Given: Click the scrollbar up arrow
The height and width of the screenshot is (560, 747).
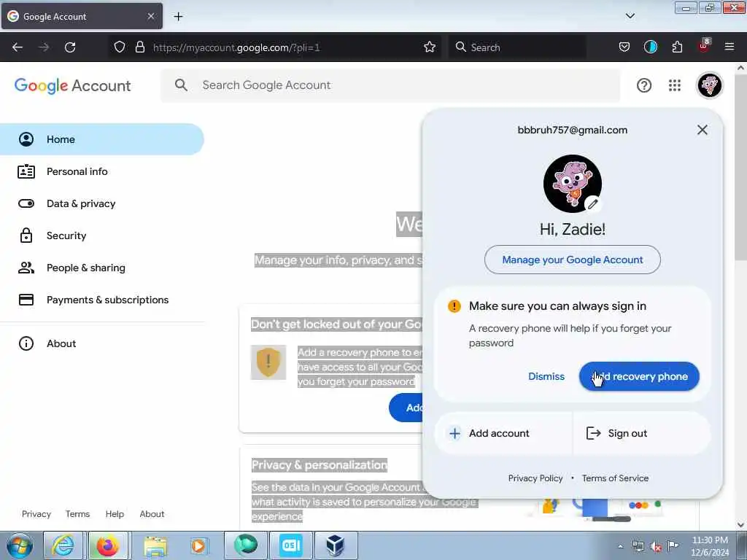Looking at the screenshot, I should [x=740, y=68].
